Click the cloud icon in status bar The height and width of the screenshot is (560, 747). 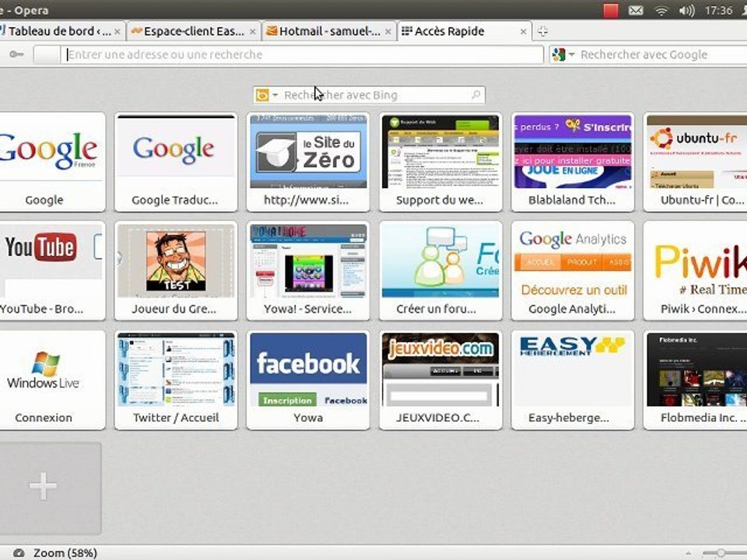click(x=19, y=553)
